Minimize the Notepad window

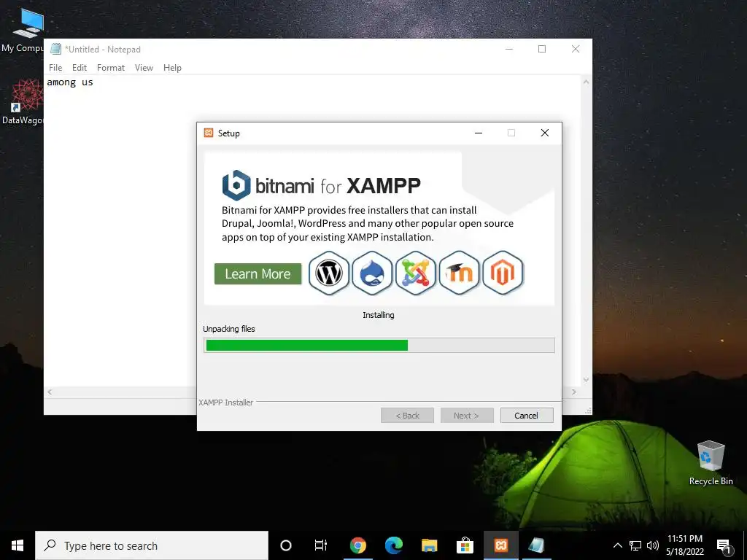[x=508, y=49]
